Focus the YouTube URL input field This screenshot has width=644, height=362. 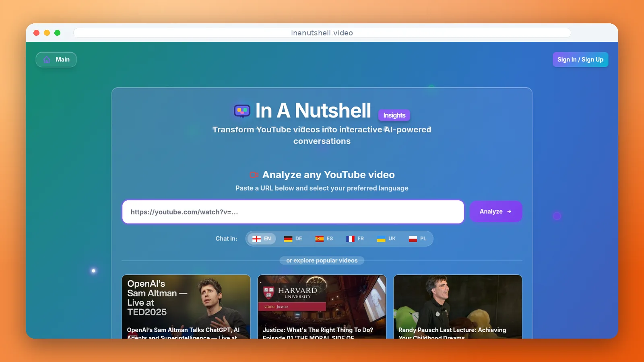pyautogui.click(x=293, y=212)
